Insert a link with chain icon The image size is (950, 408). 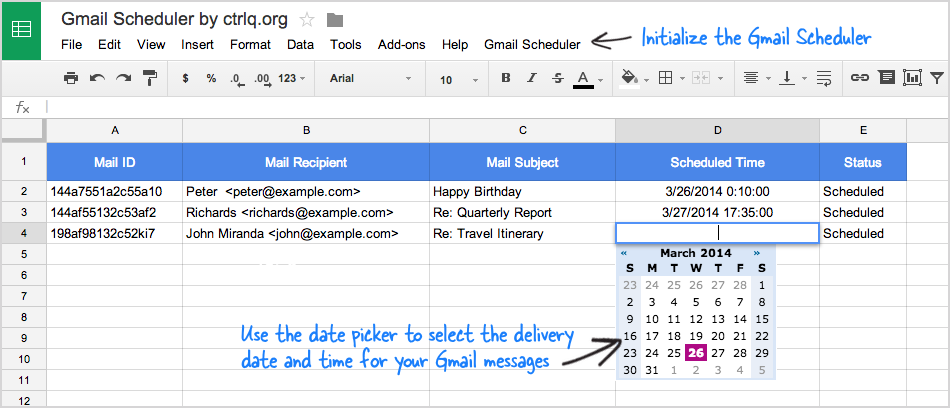(860, 78)
